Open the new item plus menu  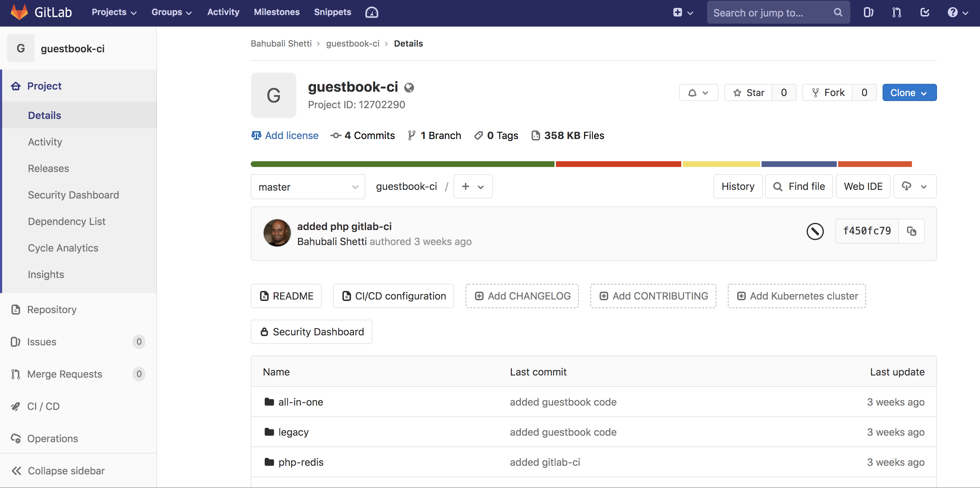[x=683, y=13]
